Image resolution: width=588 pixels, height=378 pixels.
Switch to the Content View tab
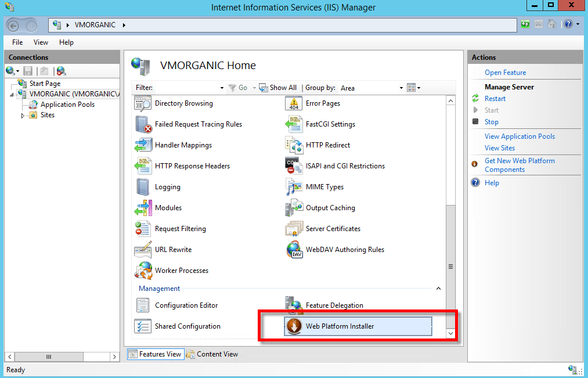tap(212, 354)
